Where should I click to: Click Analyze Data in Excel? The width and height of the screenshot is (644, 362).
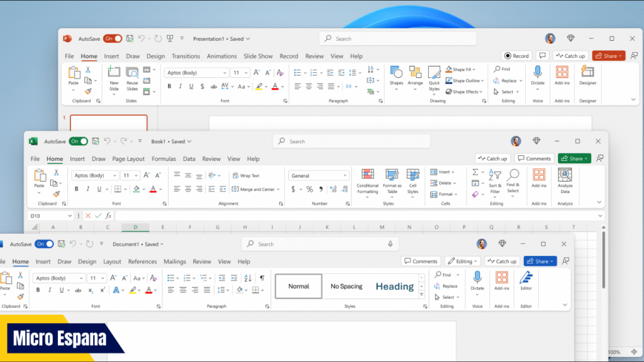[565, 180]
